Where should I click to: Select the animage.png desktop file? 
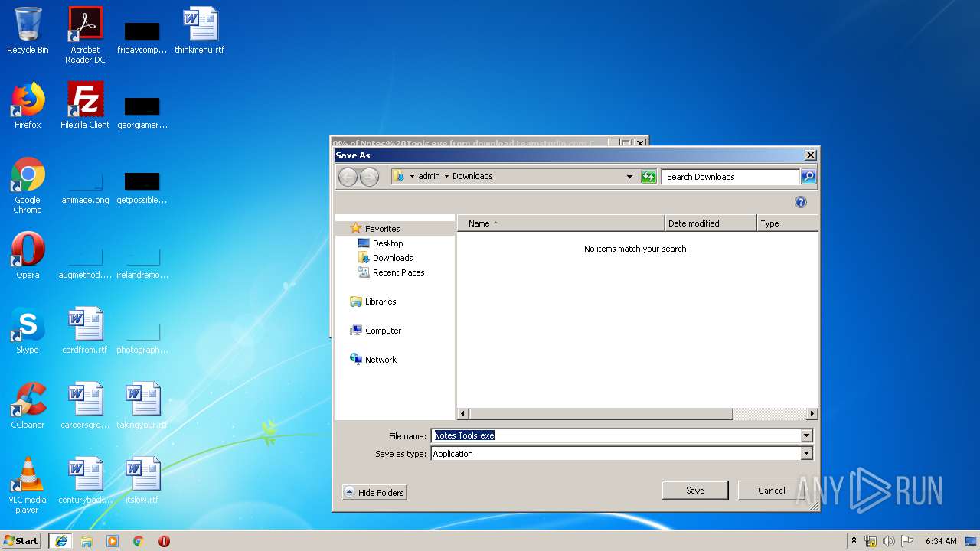pyautogui.click(x=85, y=185)
